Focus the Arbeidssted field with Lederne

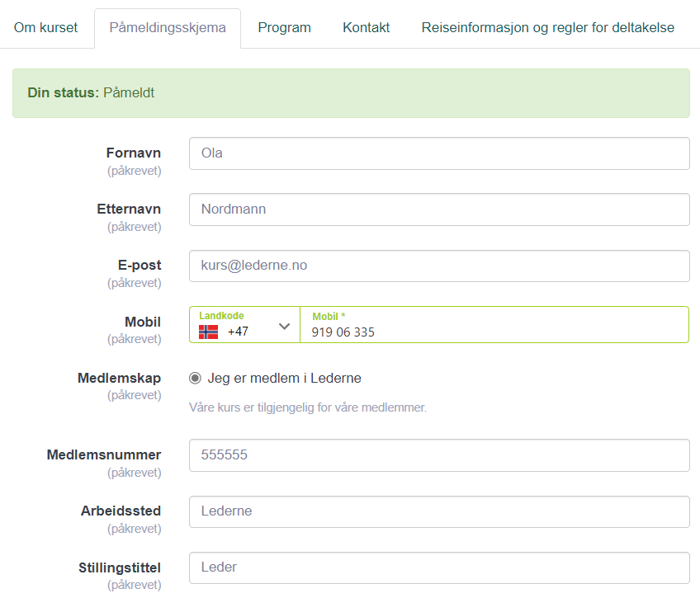point(439,511)
